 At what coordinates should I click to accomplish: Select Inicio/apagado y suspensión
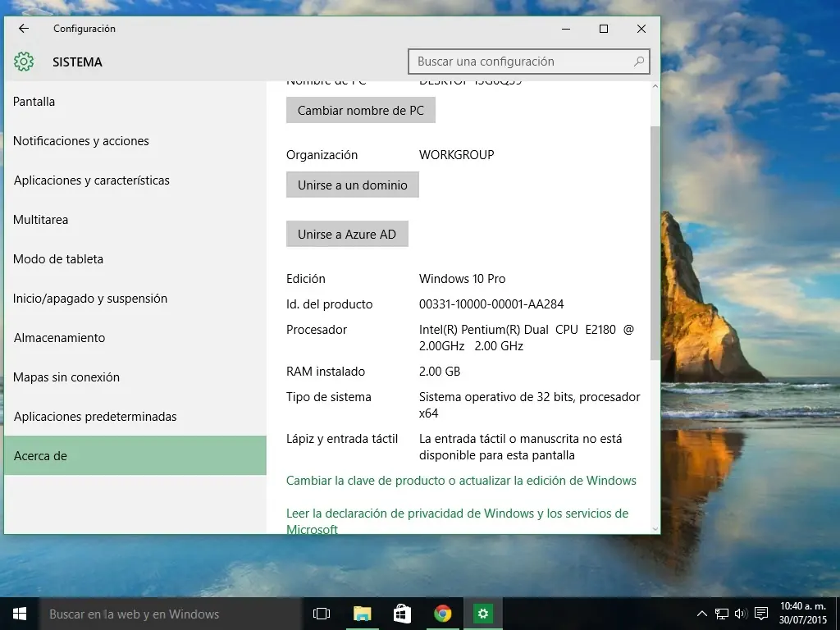click(x=135, y=299)
